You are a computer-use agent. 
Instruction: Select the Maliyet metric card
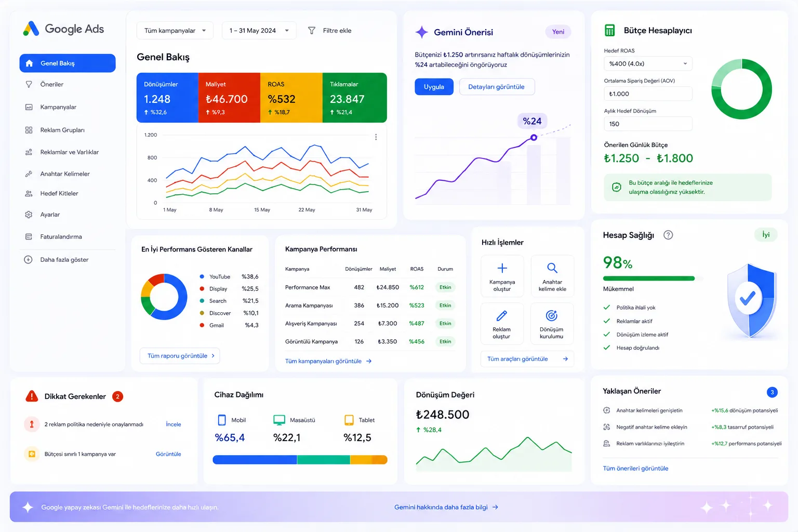coord(229,98)
